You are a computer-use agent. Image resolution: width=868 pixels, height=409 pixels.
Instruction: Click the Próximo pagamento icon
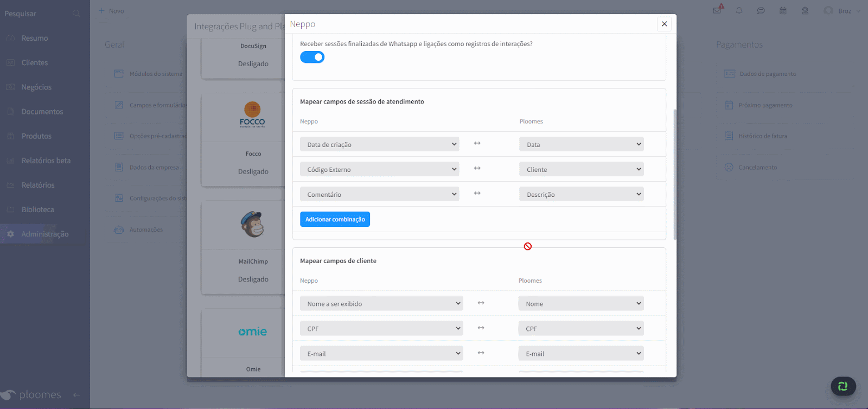[729, 105]
